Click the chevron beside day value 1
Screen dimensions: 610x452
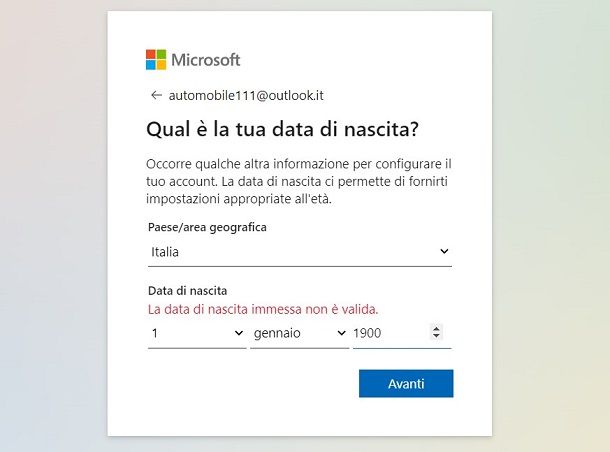(x=238, y=333)
